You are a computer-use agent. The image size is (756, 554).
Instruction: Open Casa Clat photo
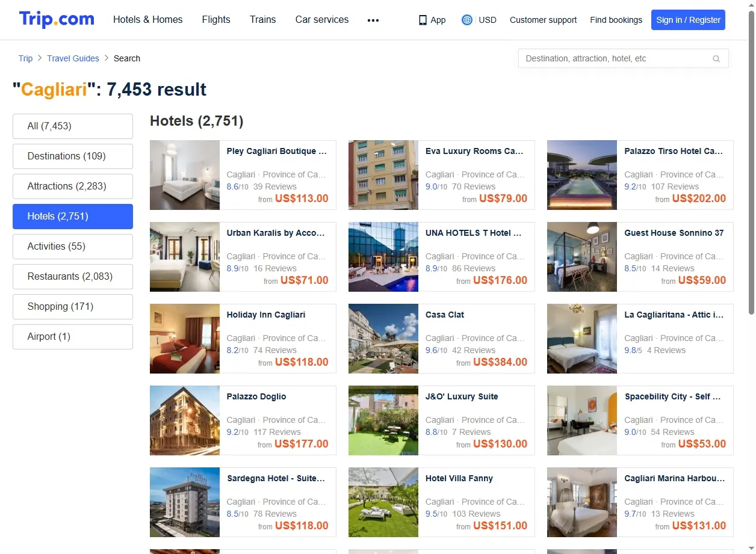coord(383,339)
